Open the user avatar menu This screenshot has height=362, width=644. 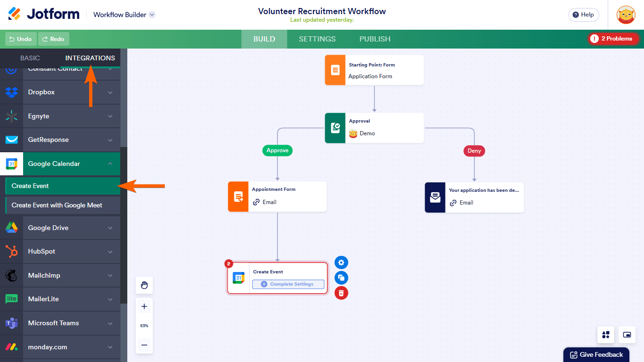[626, 15]
